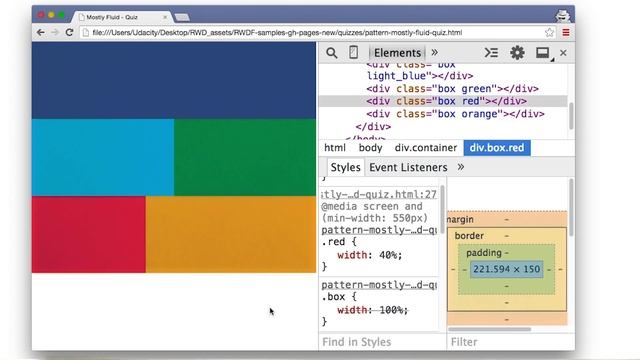Close the DevTools panel
Viewport: 640px width, 360px height.
pos(563,53)
